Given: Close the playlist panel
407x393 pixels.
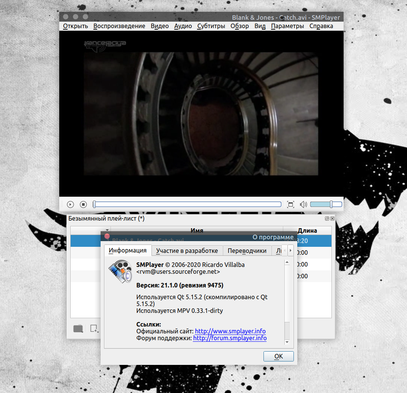Looking at the screenshot, I should (332, 218).
